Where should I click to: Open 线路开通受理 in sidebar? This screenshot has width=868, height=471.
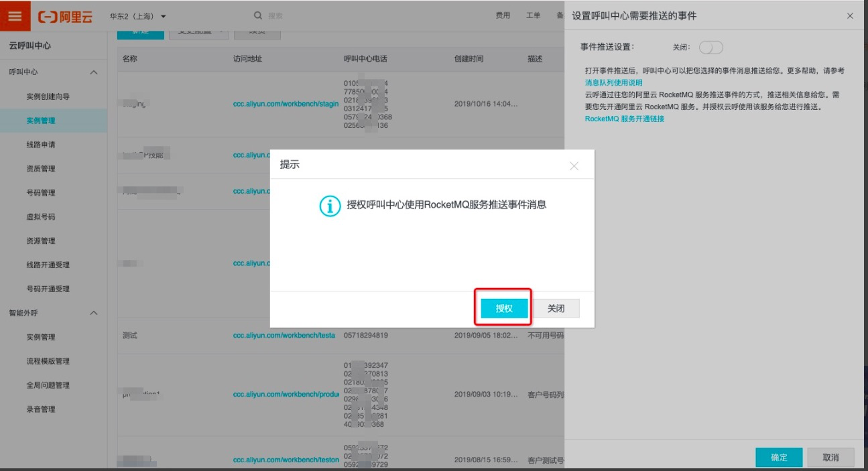coord(48,265)
